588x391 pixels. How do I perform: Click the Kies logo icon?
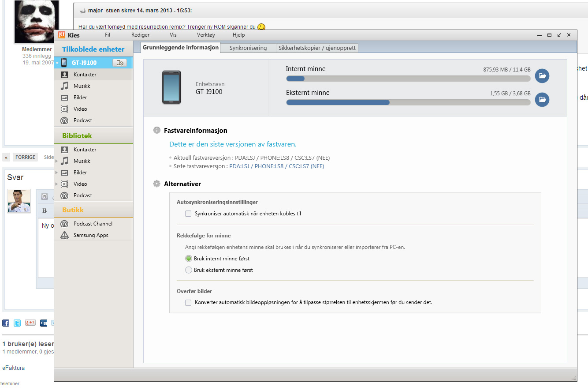click(x=62, y=35)
